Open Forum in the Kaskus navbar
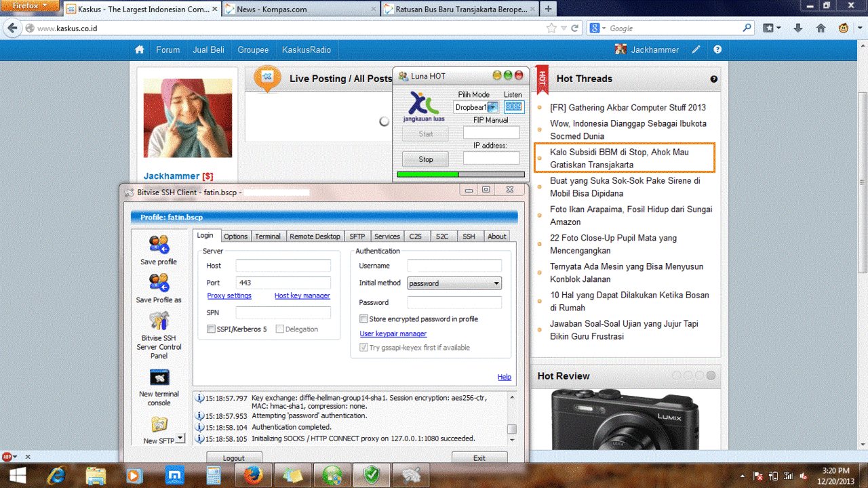 pyautogui.click(x=168, y=49)
